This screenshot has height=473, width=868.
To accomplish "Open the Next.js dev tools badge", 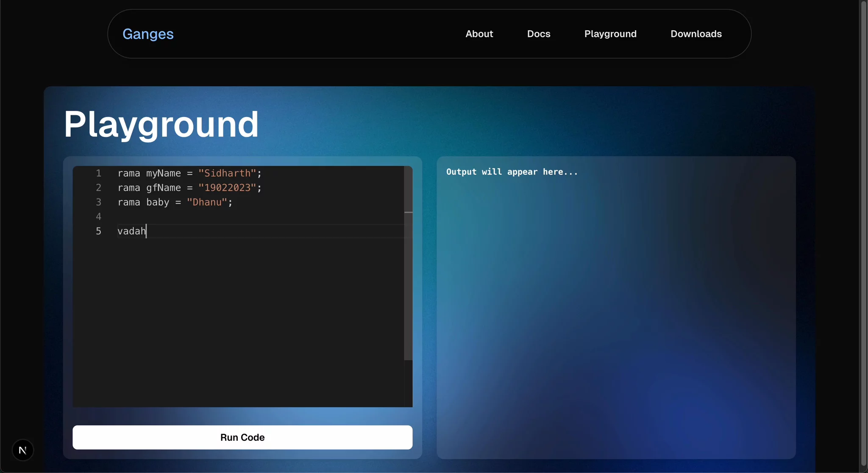I will coord(23,450).
